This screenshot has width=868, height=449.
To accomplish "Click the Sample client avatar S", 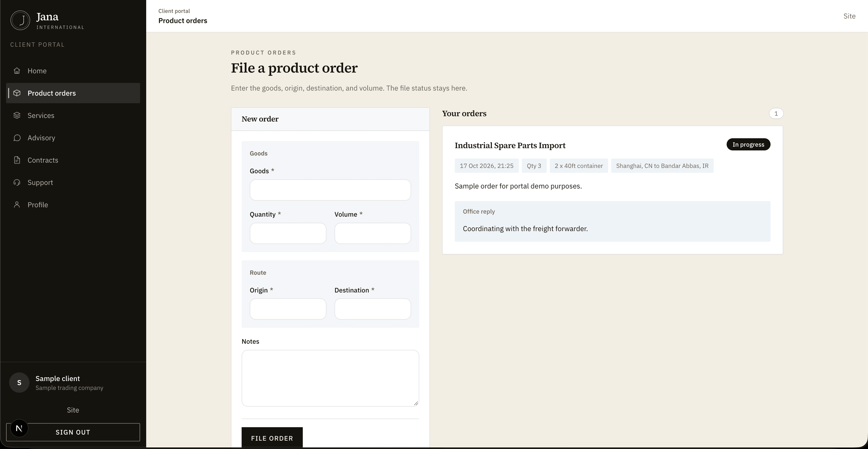I will [19, 382].
